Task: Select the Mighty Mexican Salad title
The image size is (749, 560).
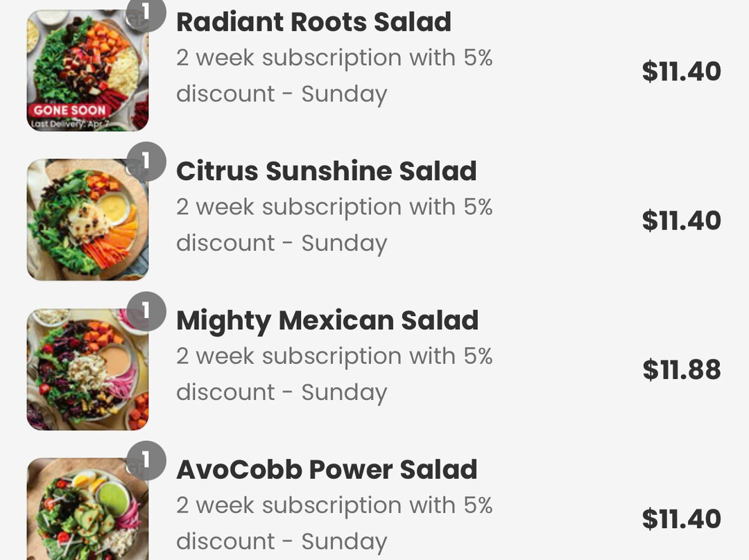Action: click(327, 321)
